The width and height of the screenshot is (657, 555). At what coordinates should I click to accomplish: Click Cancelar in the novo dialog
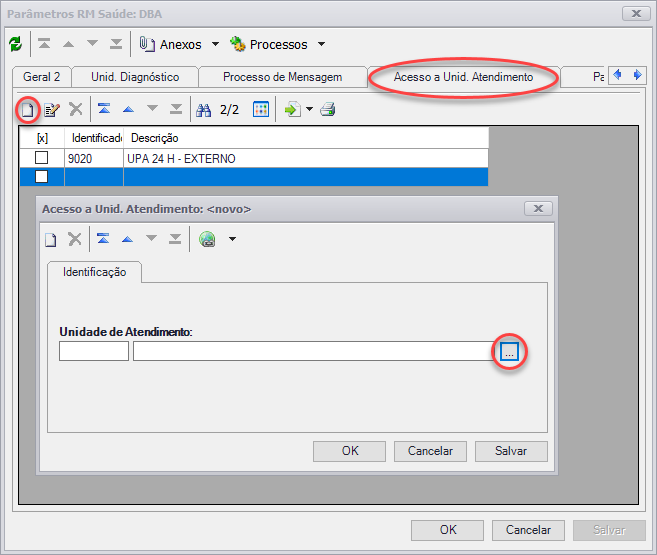pyautogui.click(x=430, y=451)
